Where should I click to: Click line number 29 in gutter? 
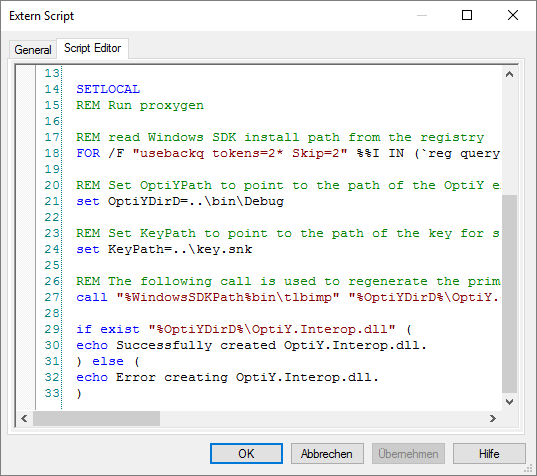click(52, 329)
